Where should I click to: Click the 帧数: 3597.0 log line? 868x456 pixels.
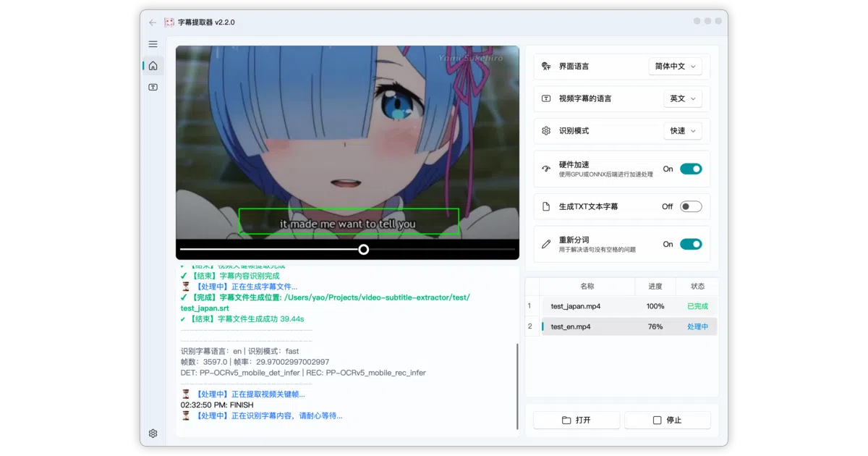pos(255,362)
